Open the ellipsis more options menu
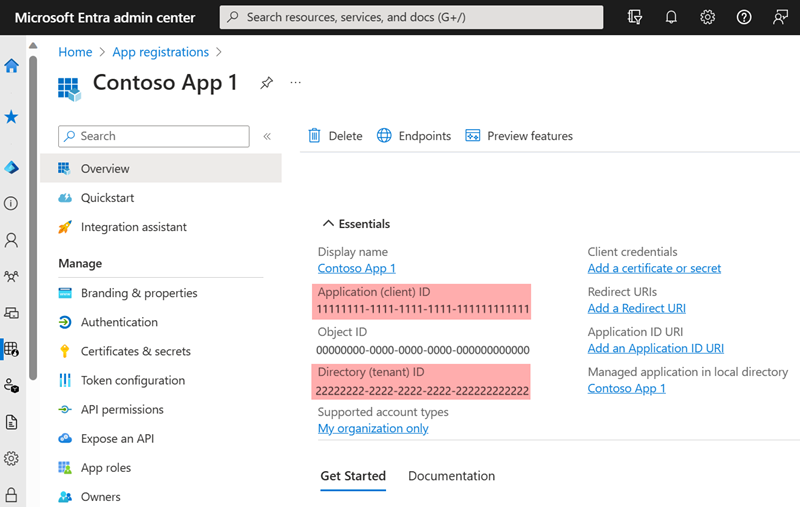Viewport: 800px width, 507px height. click(296, 83)
